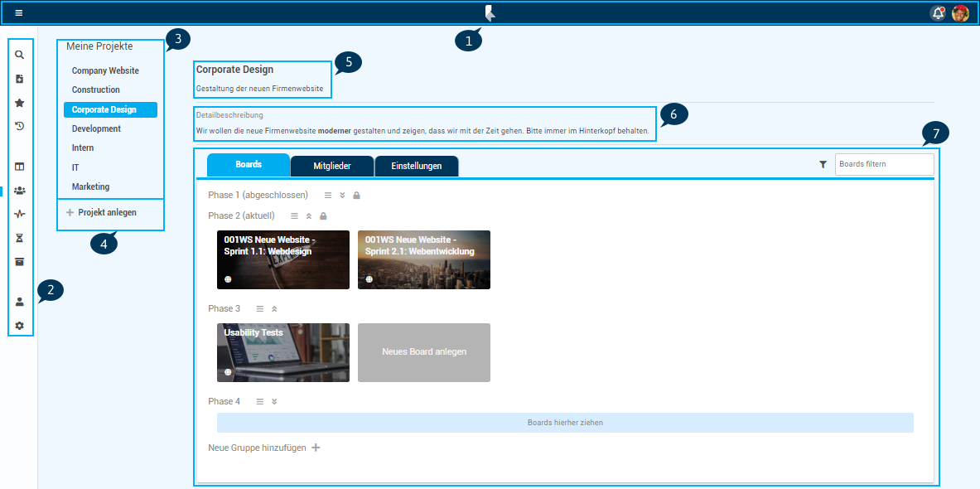Toggle the lock on Phase 1 group
This screenshot has height=489, width=980.
356,196
